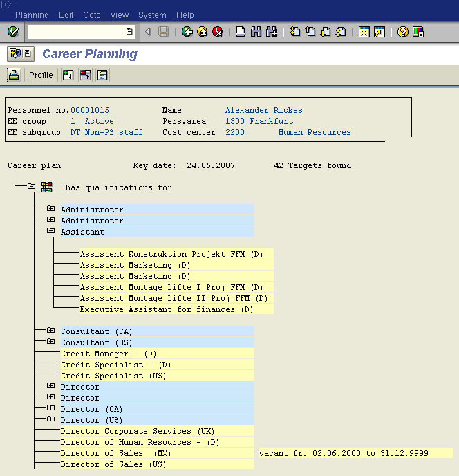Open Find with the binoculars icon
The width and height of the screenshot is (459, 476).
[x=256, y=32]
